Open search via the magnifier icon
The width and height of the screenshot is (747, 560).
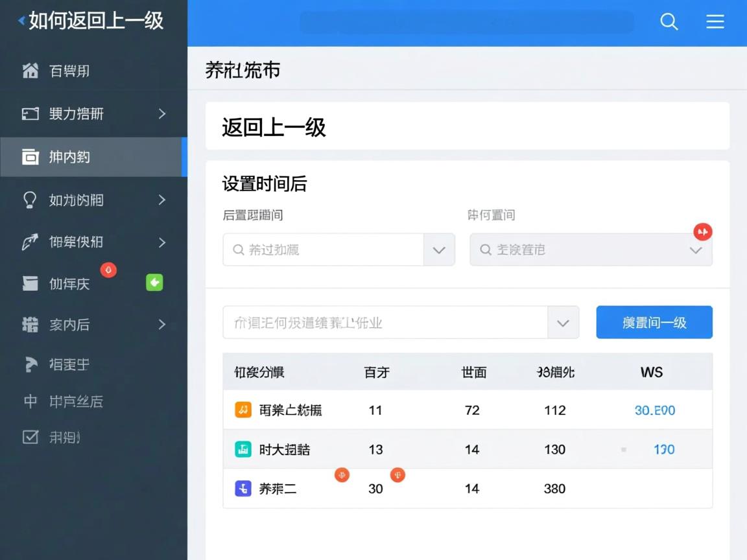coord(669,21)
